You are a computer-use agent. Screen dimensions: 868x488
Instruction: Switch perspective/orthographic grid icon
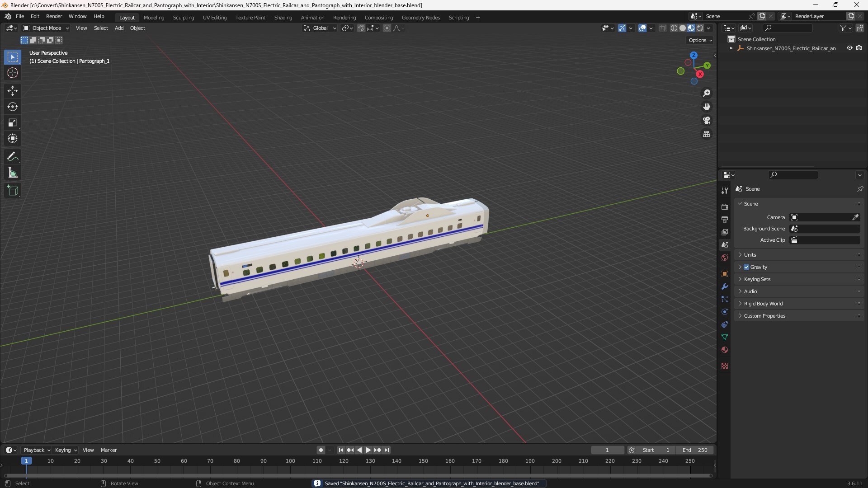707,134
